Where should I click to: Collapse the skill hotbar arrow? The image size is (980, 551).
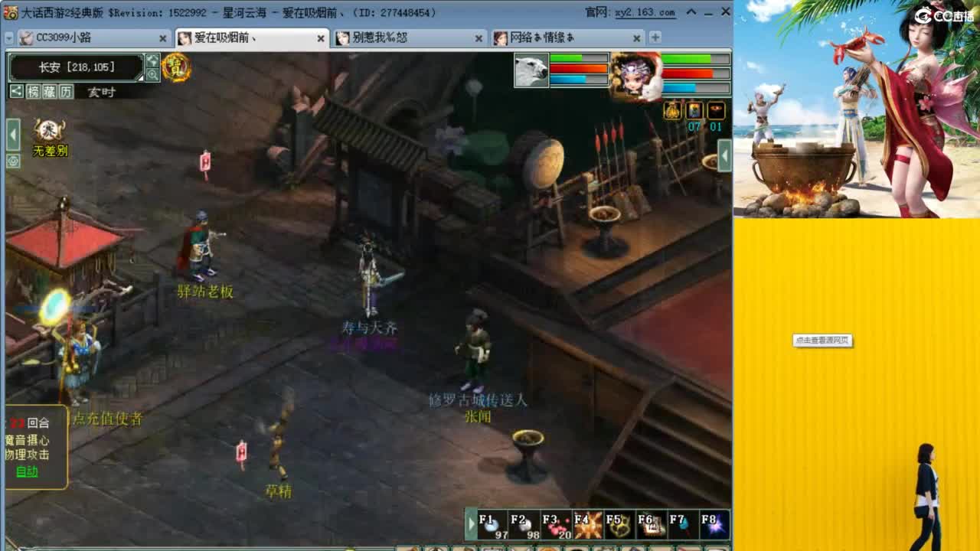pyautogui.click(x=472, y=525)
